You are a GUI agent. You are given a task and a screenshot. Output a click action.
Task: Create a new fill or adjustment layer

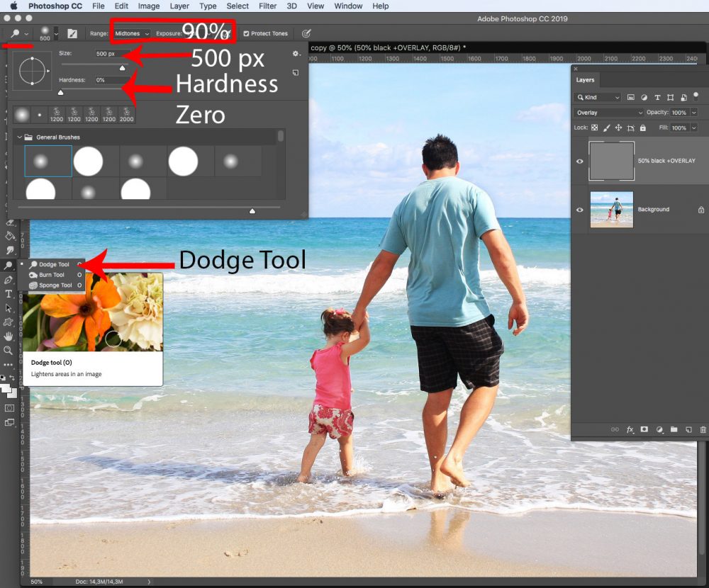tap(659, 429)
